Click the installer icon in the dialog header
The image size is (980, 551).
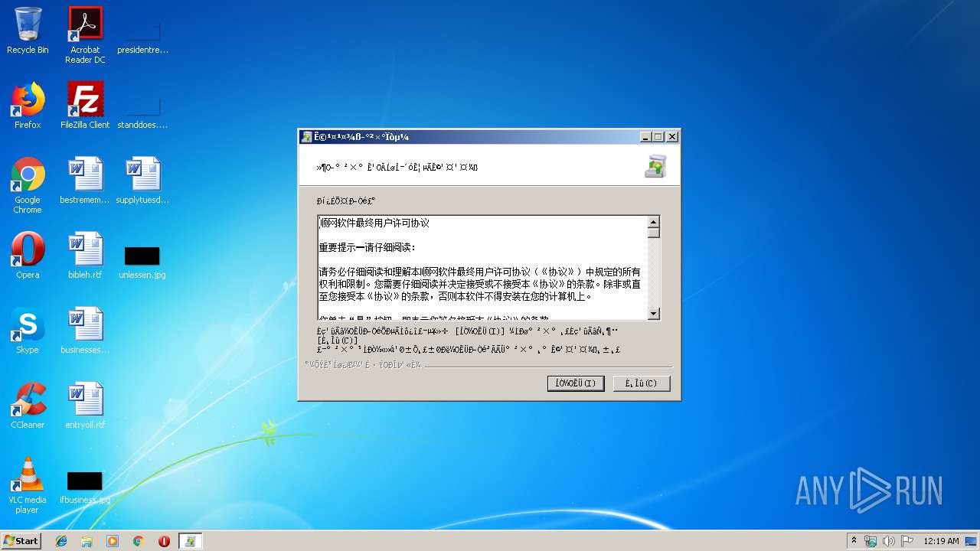pyautogui.click(x=655, y=166)
